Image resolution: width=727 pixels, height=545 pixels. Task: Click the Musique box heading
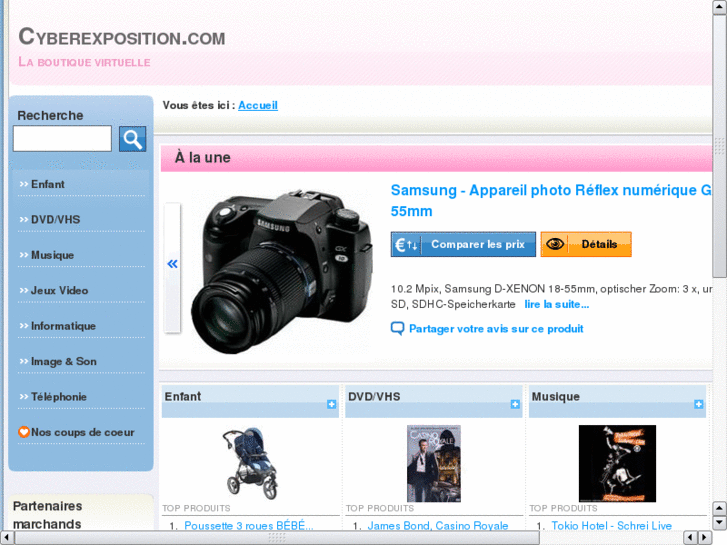pos(555,397)
